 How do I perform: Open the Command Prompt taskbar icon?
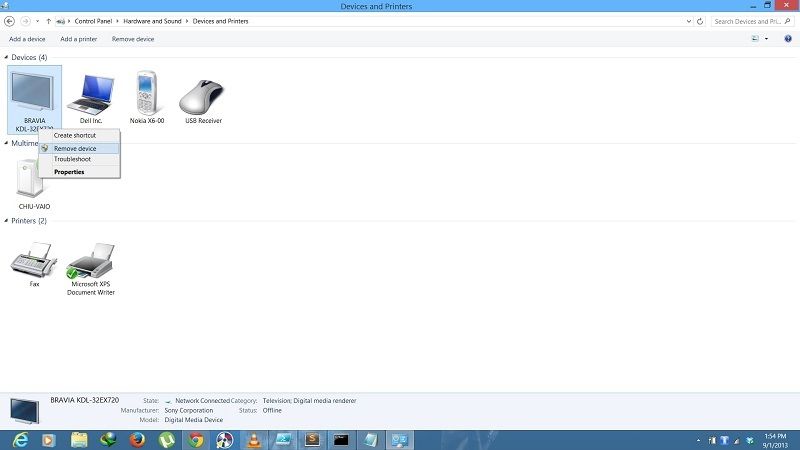341,440
